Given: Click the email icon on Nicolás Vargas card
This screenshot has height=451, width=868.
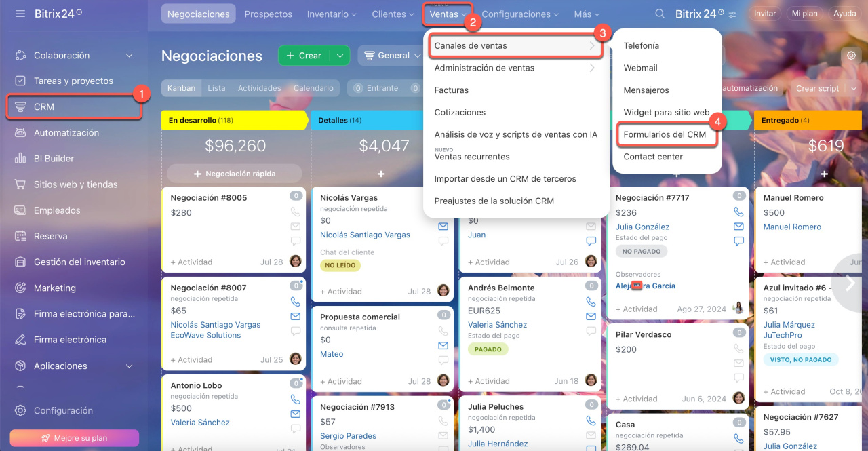Looking at the screenshot, I should [443, 227].
